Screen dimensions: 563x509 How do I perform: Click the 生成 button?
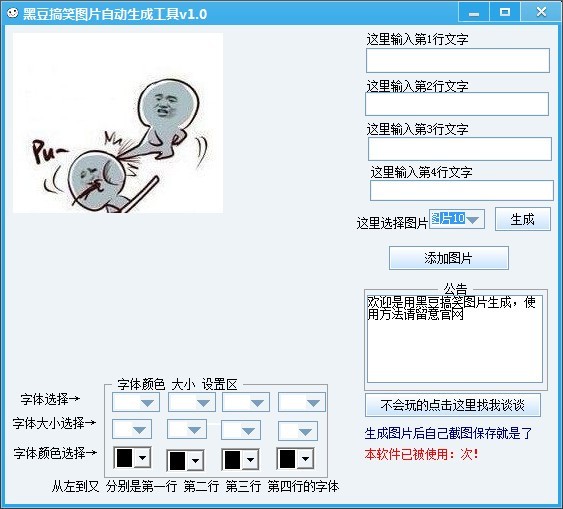tap(523, 219)
